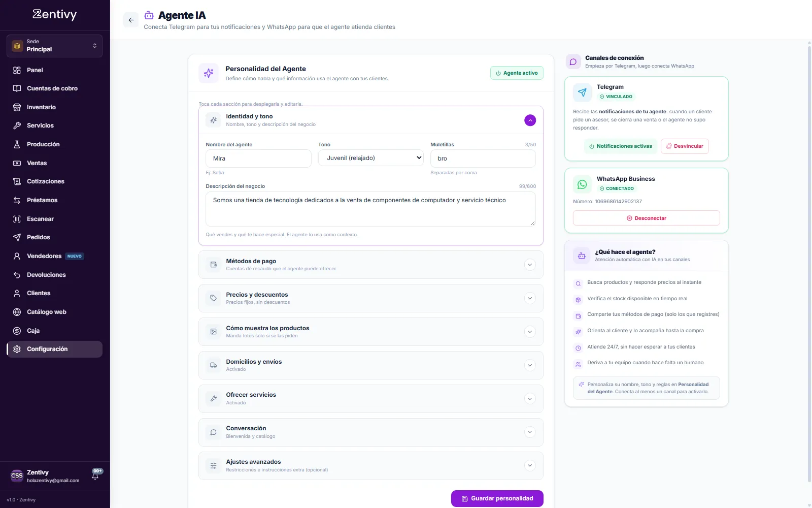Collapse the Identidad y tono section

530,120
